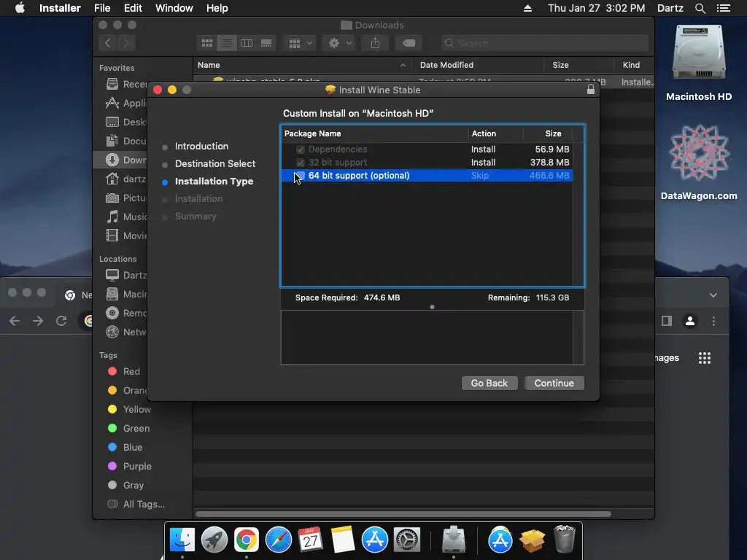Click the Finder forward arrow
Image resolution: width=747 pixels, height=560 pixels.
(126, 43)
